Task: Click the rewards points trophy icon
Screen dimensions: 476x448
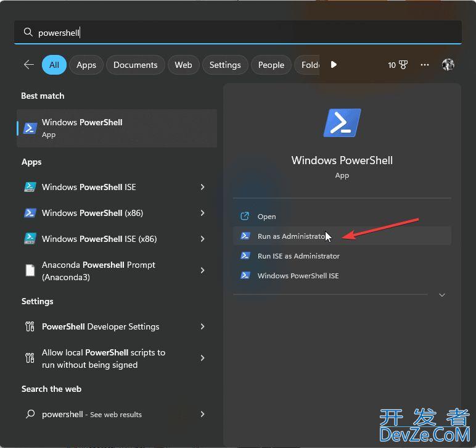Action: 403,65
